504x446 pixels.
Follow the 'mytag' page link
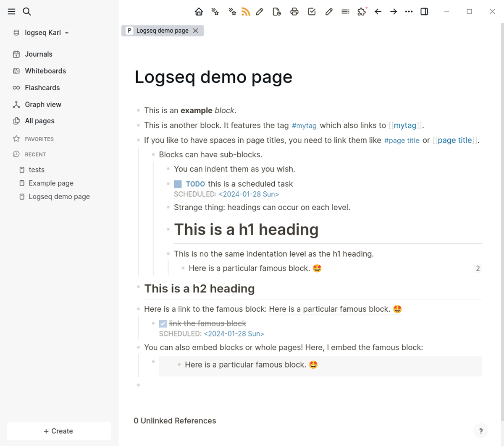404,125
